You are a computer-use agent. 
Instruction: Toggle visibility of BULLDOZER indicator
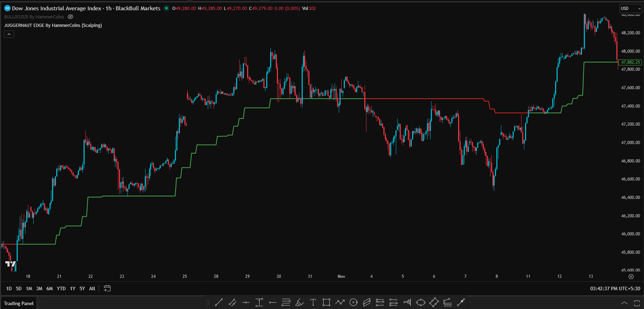[70, 17]
